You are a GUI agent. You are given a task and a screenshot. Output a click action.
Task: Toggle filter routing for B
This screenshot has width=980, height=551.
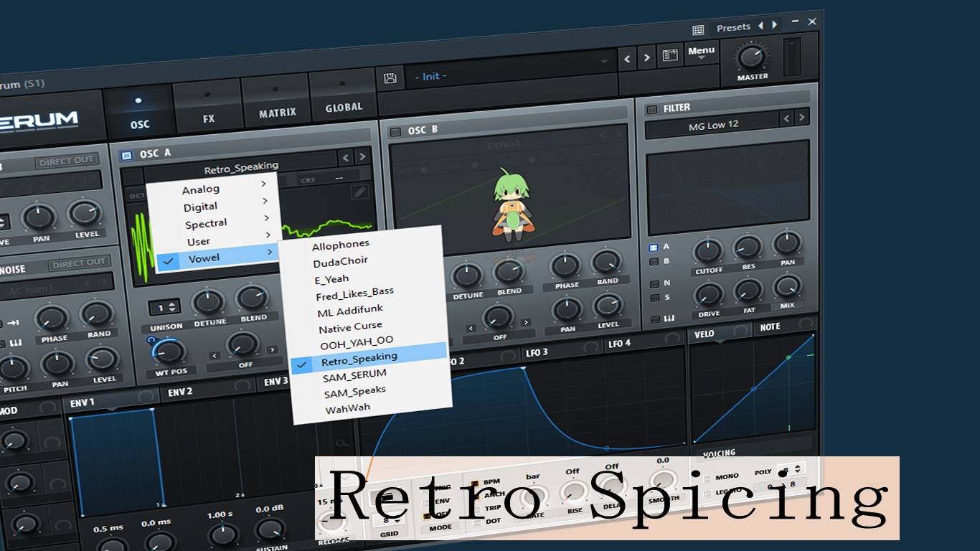coord(653,262)
